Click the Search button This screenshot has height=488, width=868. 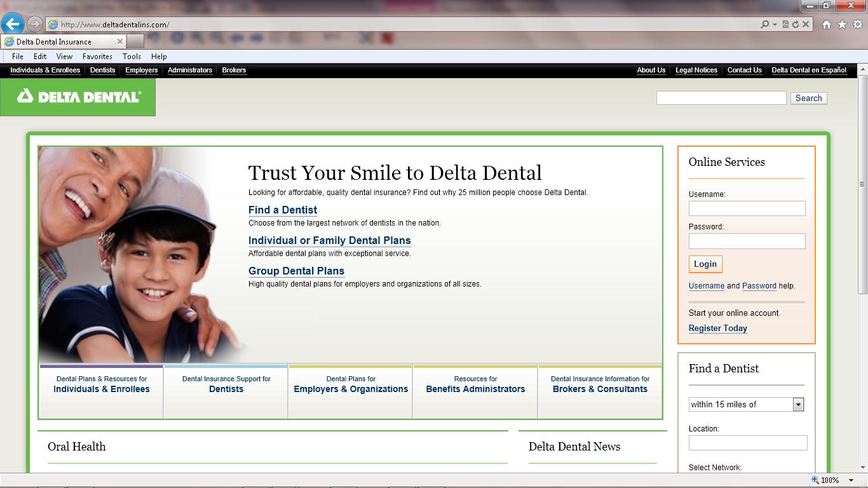click(808, 98)
